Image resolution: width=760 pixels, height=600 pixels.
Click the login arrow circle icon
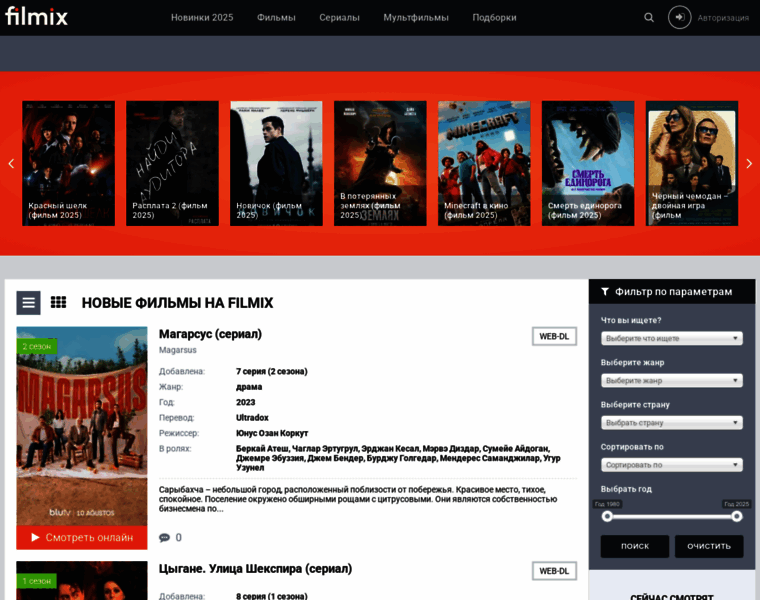(x=680, y=17)
